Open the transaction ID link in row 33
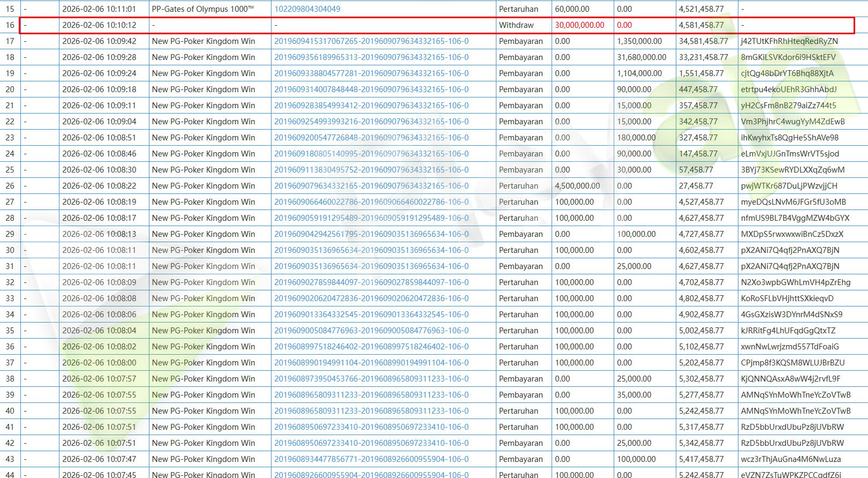The width and height of the screenshot is (868, 478). pyautogui.click(x=371, y=298)
